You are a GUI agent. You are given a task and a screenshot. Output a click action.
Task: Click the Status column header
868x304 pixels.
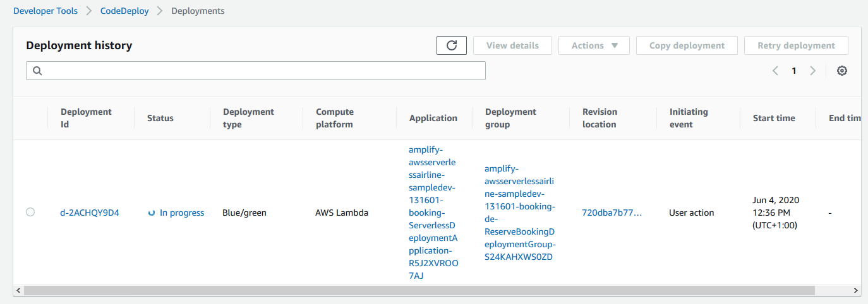(x=160, y=118)
